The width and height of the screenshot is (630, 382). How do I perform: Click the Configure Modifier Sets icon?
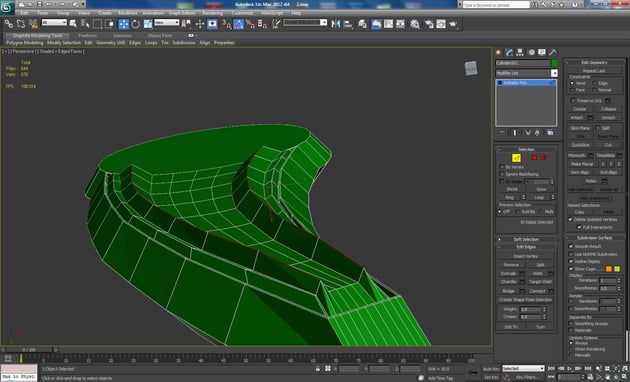click(550, 133)
